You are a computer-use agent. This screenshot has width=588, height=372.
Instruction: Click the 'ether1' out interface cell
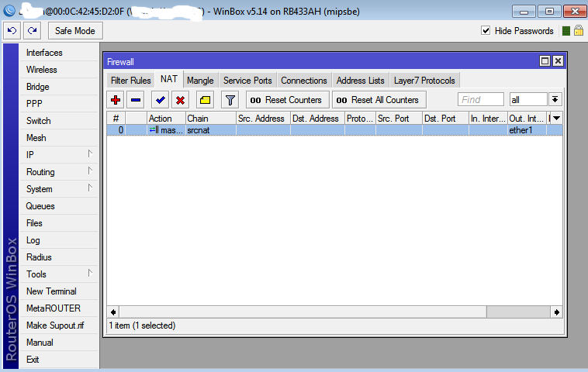(527, 130)
